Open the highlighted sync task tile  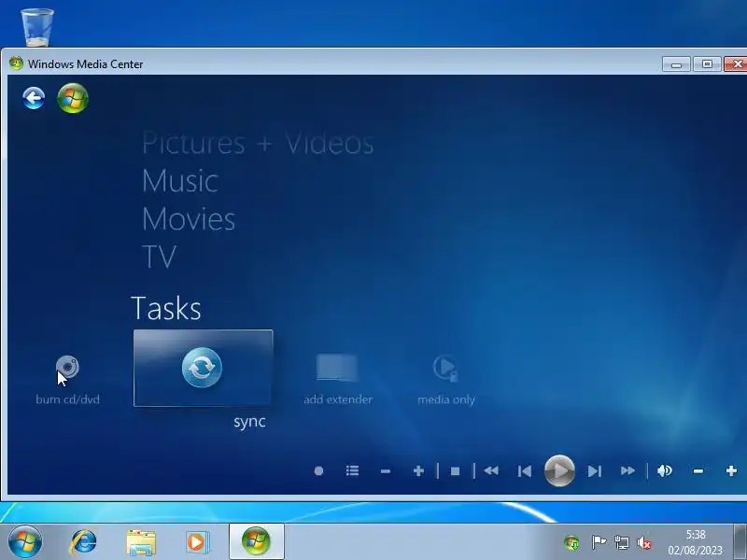pos(204,368)
